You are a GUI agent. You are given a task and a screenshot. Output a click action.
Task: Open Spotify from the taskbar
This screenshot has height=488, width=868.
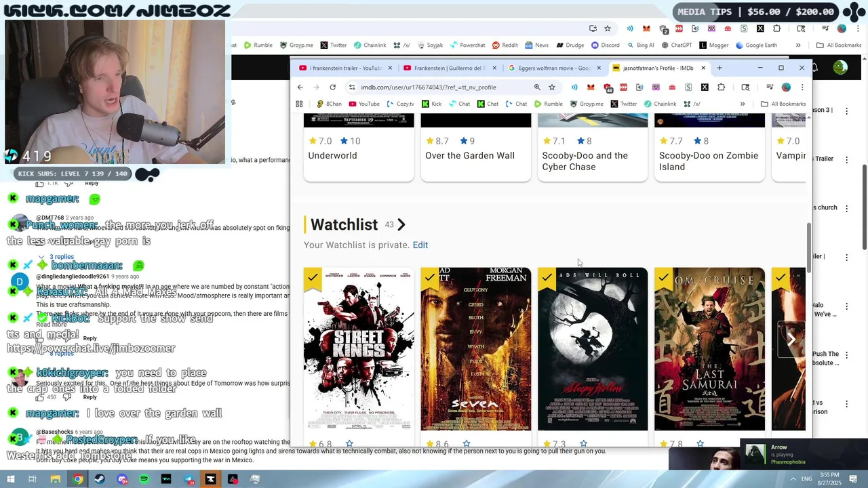pyautogui.click(x=144, y=479)
